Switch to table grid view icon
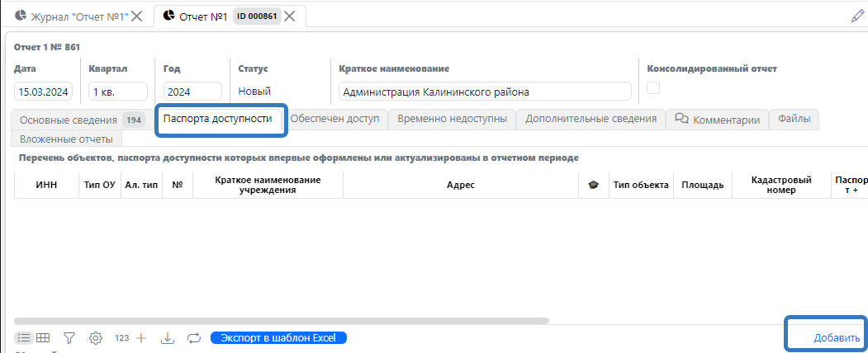Screen dimensions: 868x353 click(x=43, y=337)
